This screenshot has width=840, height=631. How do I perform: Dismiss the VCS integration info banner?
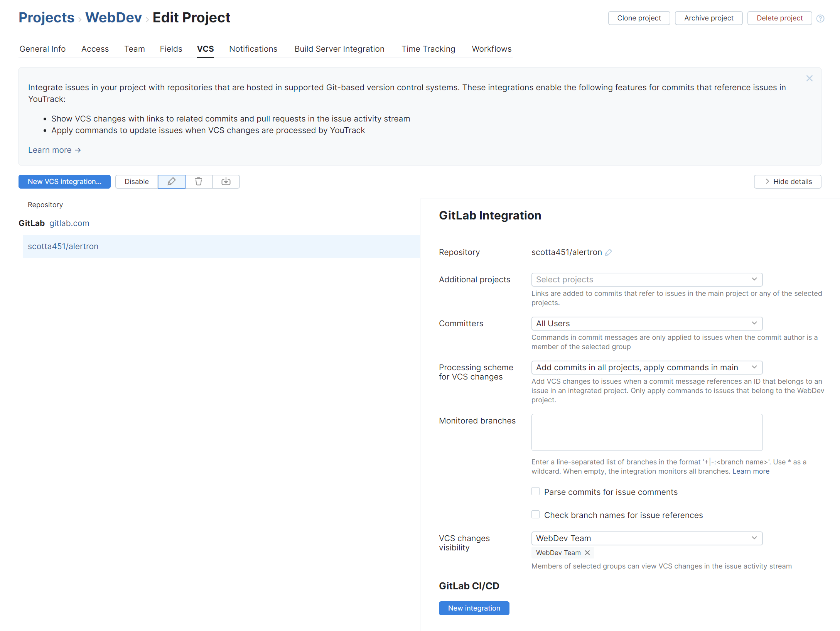pos(809,78)
